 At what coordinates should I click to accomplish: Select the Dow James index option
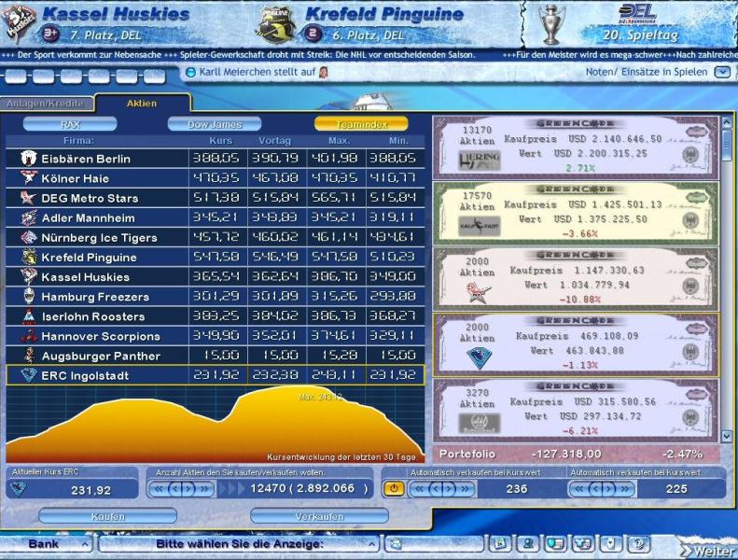(x=215, y=124)
